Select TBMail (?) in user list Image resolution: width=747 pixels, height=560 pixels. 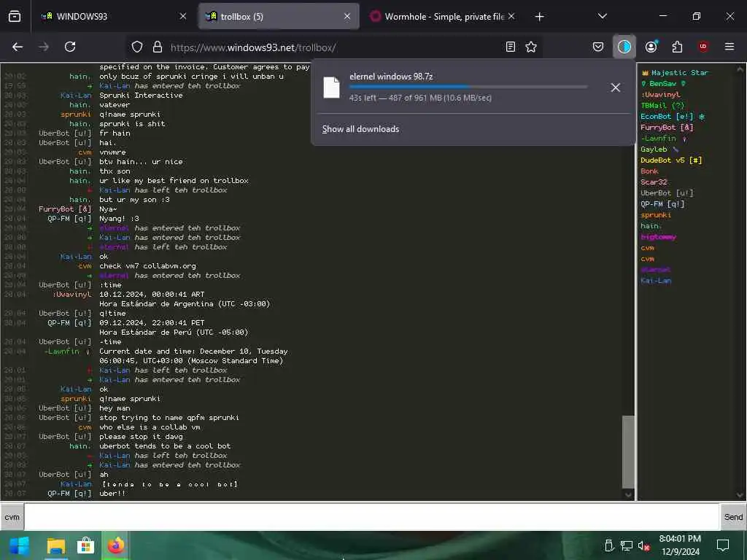coord(662,106)
